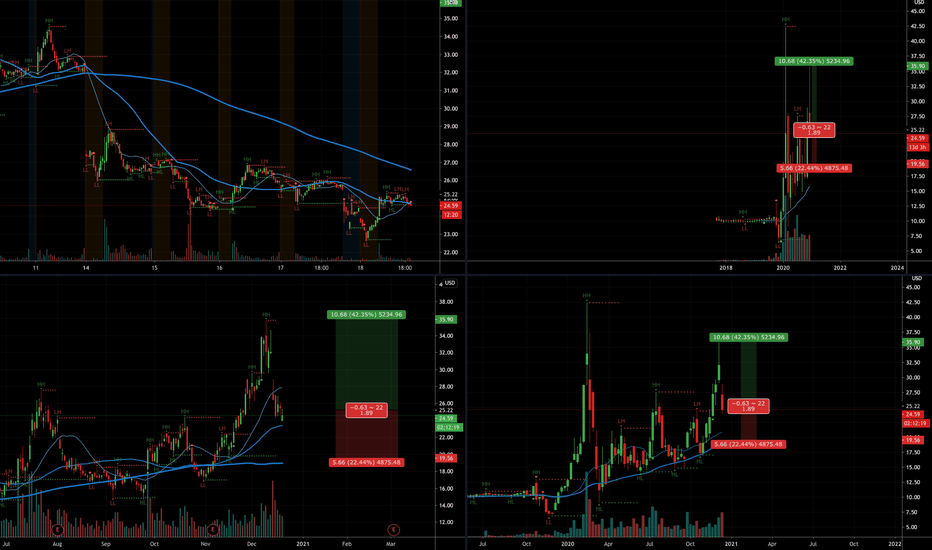Click the 19.56 price tag in top-right chart
Screen dimensions: 932x550
pyautogui.click(x=917, y=164)
